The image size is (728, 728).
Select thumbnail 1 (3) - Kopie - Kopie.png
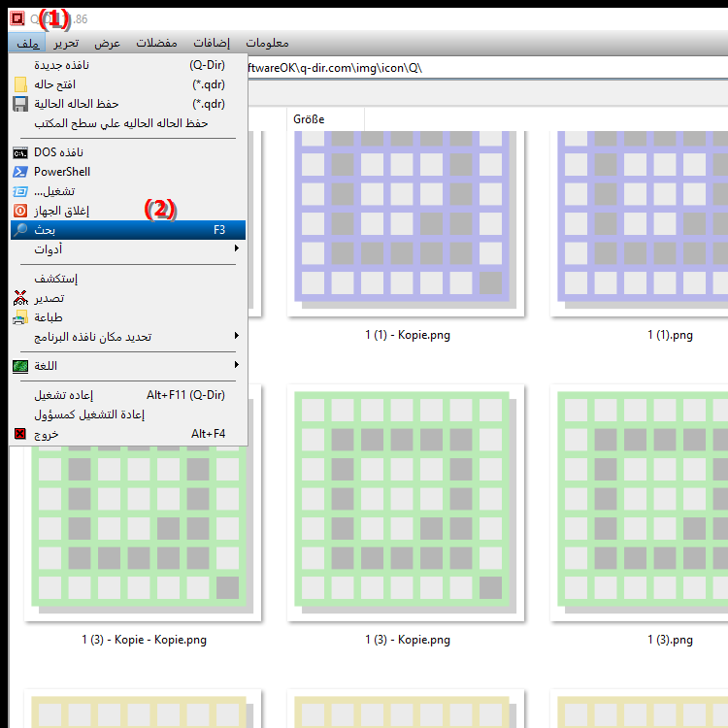click(143, 534)
